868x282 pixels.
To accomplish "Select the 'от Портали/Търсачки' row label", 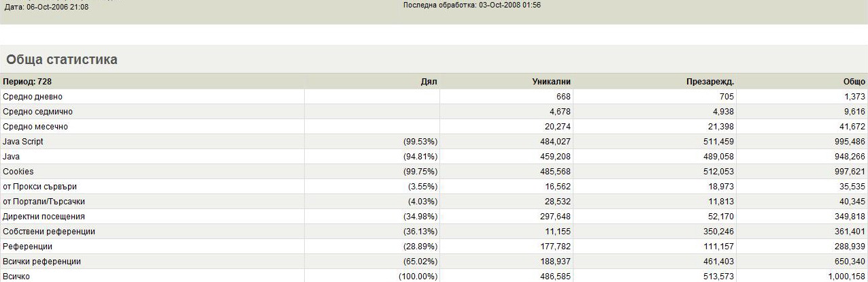I will 44,202.
